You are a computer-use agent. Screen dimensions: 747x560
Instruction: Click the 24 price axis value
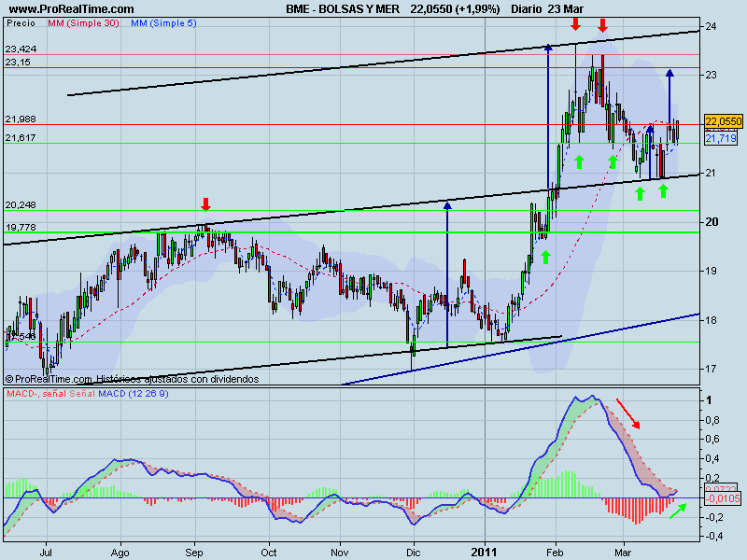[x=711, y=26]
